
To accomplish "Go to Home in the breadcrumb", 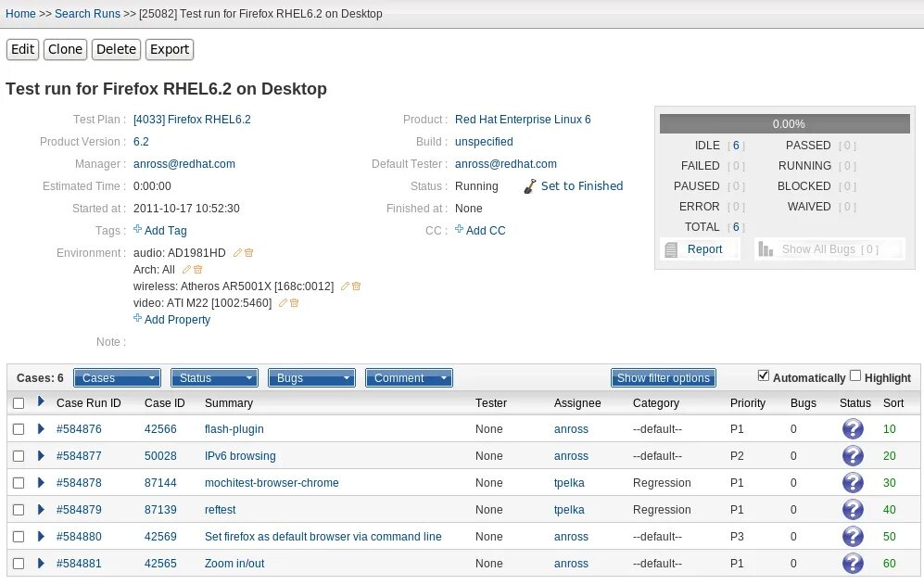I will click(20, 14).
